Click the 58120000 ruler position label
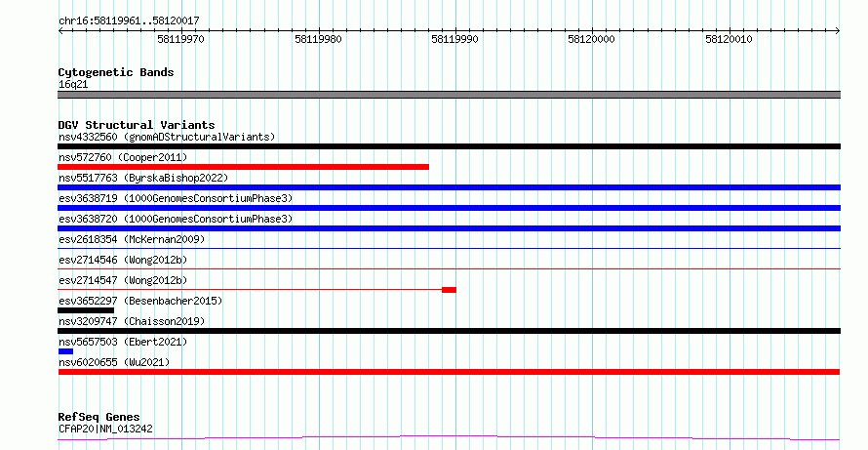868x450 pixels. (x=592, y=39)
